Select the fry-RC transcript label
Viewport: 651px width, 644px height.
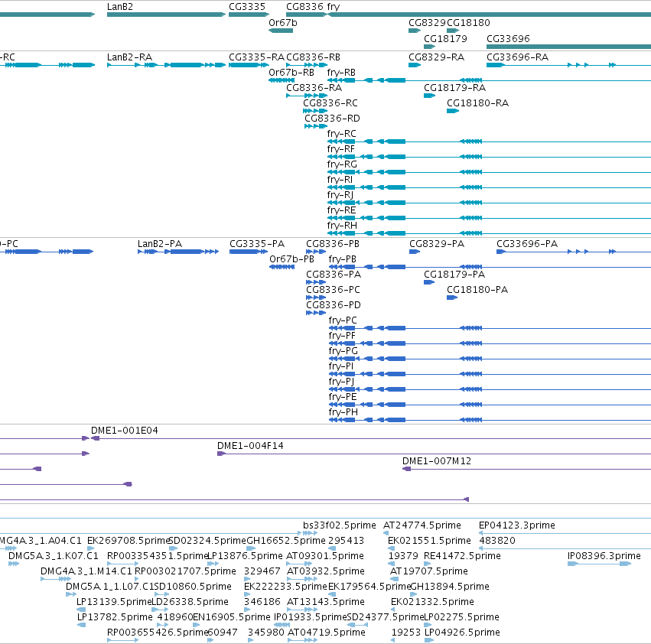click(x=342, y=134)
